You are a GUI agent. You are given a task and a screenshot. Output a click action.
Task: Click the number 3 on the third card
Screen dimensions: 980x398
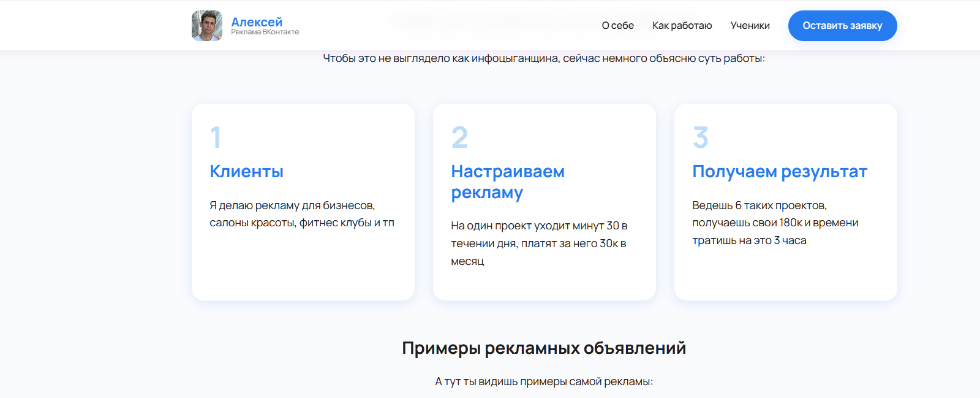(701, 137)
